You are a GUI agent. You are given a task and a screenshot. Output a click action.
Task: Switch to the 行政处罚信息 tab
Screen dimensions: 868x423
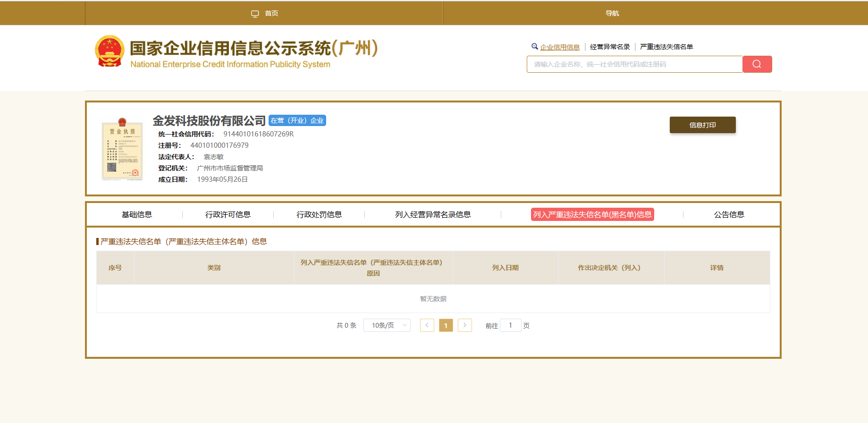coord(319,214)
